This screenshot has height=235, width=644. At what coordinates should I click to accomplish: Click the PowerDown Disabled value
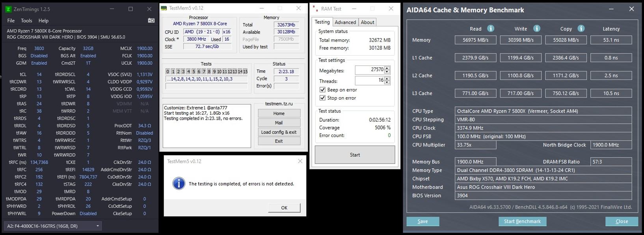click(x=88, y=214)
